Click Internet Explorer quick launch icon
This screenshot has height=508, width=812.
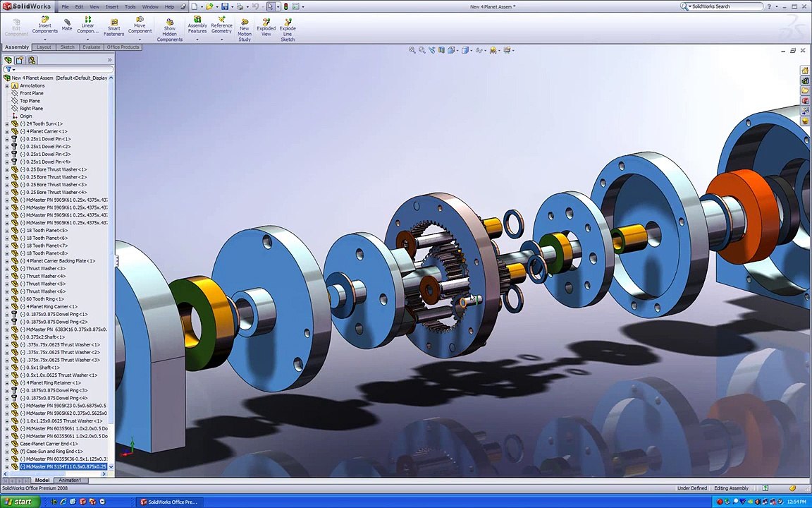tap(63, 502)
